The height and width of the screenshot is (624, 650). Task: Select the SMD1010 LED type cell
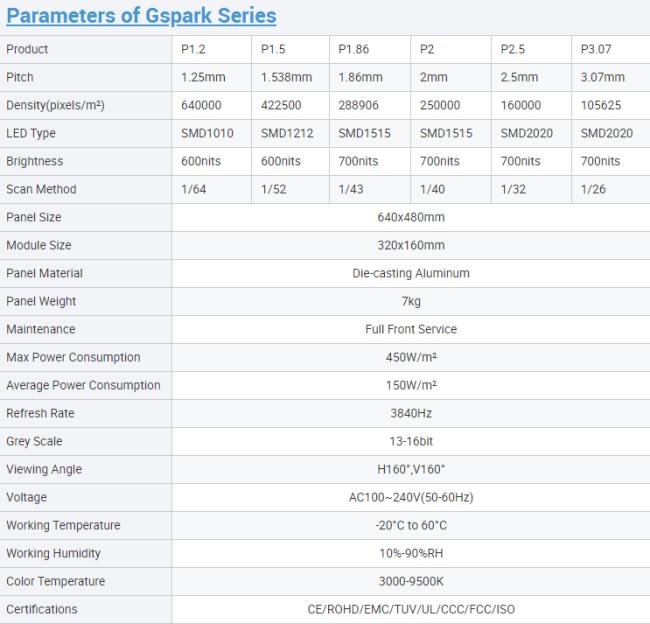point(208,133)
